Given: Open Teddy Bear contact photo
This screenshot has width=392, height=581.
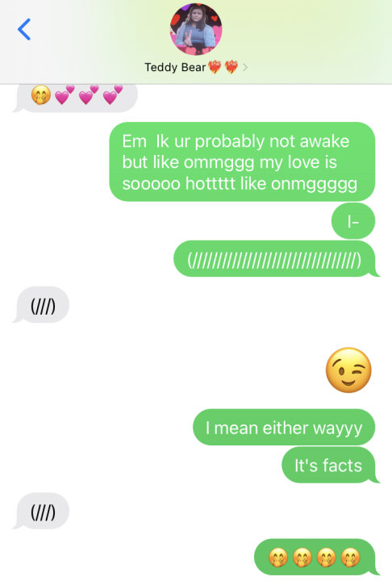Looking at the screenshot, I should tap(196, 29).
